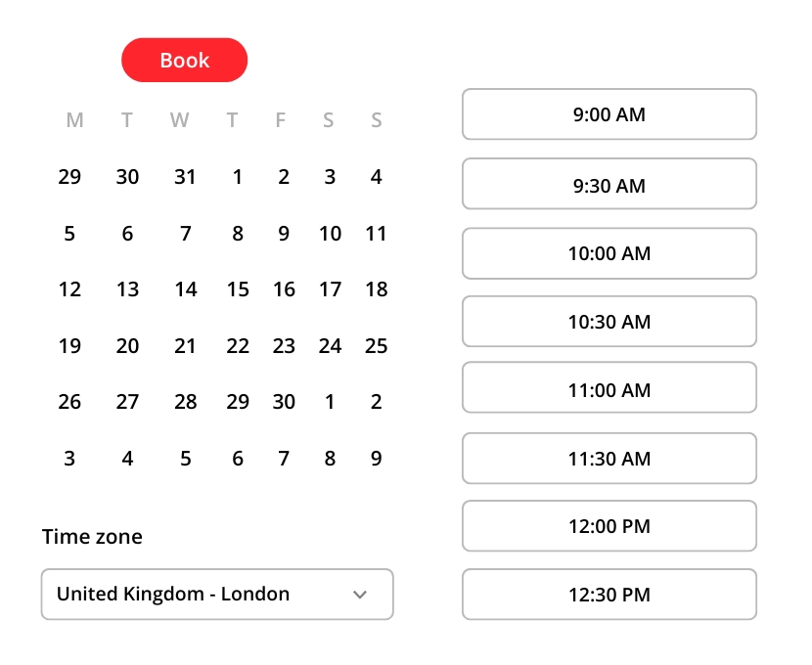The width and height of the screenshot is (812, 665).
Task: Pick date 31 on the calendar
Action: click(185, 177)
